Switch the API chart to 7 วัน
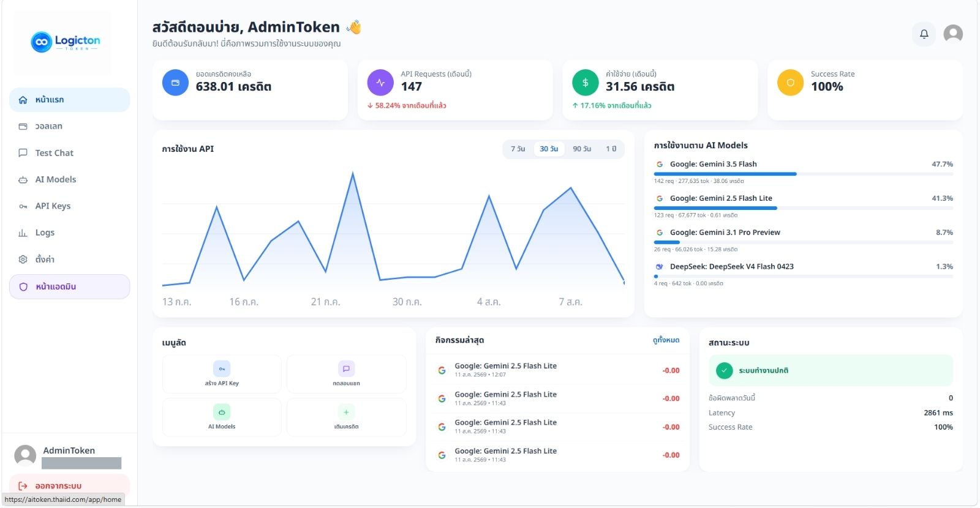 (x=518, y=149)
